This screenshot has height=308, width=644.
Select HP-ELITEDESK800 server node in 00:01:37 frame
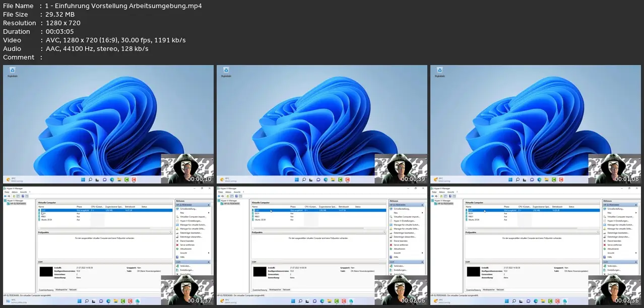coord(16,204)
